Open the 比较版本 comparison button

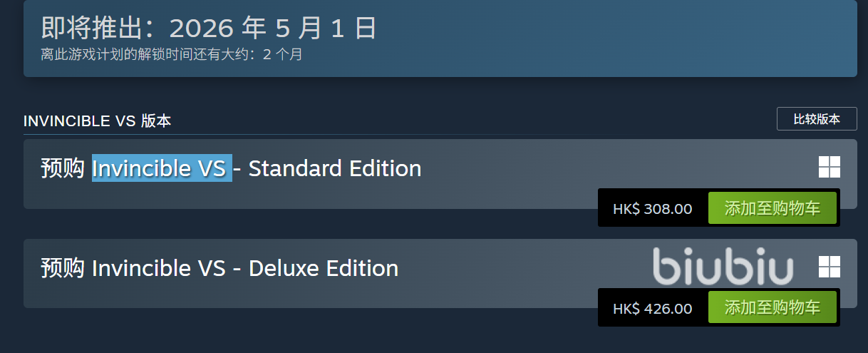click(816, 119)
